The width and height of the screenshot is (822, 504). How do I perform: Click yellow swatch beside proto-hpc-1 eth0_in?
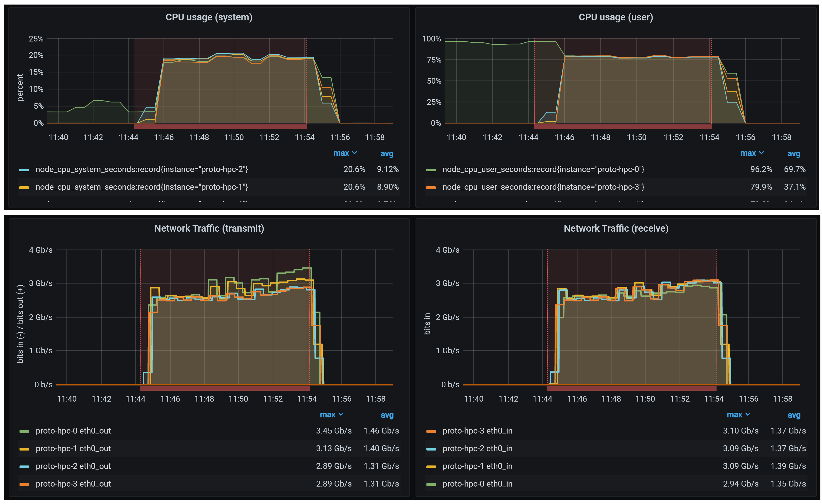pyautogui.click(x=431, y=467)
